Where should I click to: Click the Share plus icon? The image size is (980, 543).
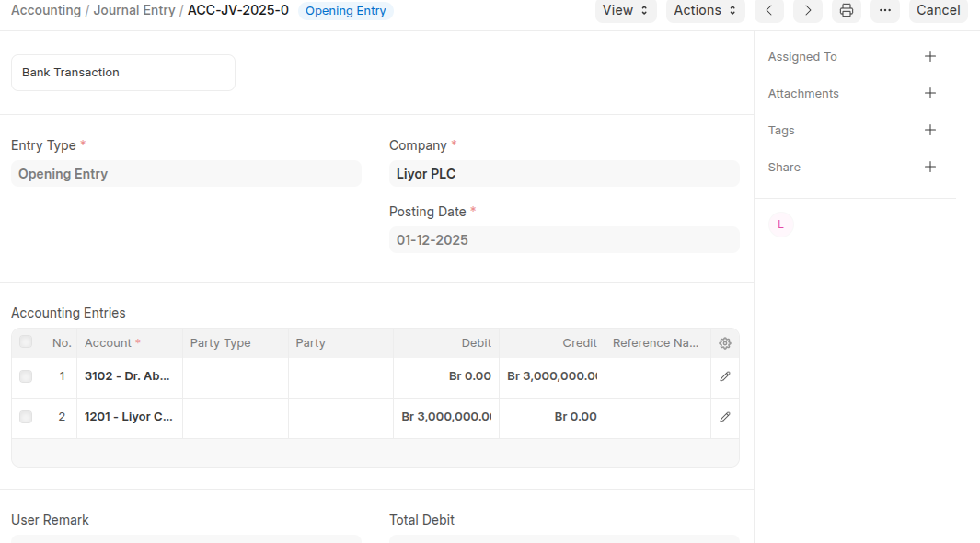coord(929,167)
